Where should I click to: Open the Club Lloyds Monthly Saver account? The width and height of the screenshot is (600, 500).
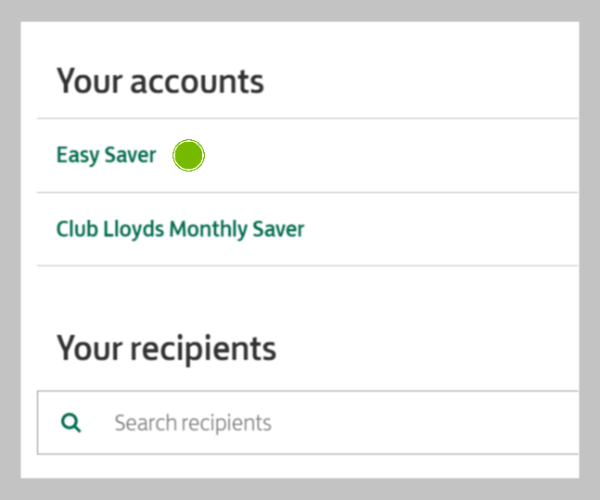[180, 229]
